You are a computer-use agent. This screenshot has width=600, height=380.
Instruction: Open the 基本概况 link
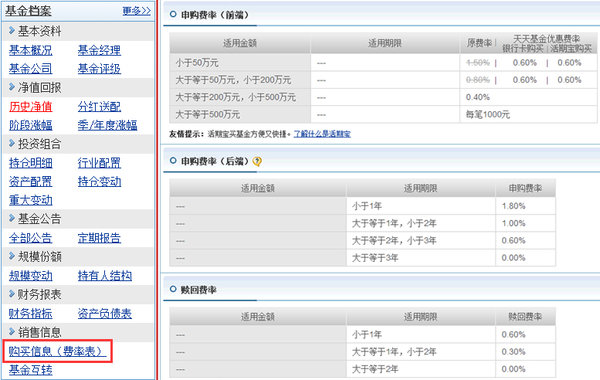(31, 50)
